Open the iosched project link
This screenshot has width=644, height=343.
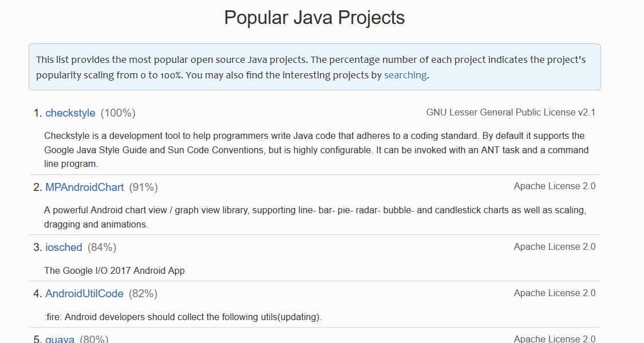click(x=64, y=247)
